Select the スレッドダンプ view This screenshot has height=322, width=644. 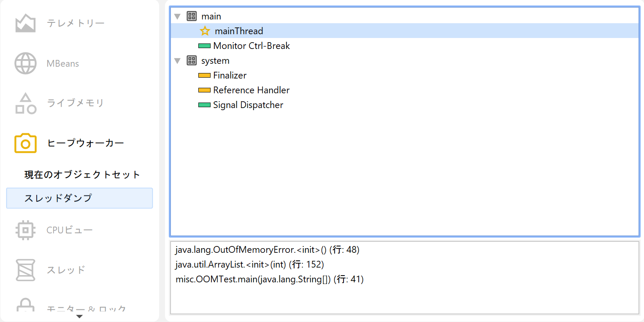79,198
